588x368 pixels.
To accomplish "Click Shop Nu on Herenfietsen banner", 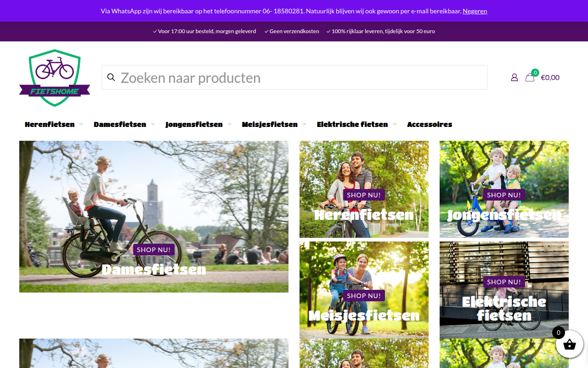I will click(364, 195).
